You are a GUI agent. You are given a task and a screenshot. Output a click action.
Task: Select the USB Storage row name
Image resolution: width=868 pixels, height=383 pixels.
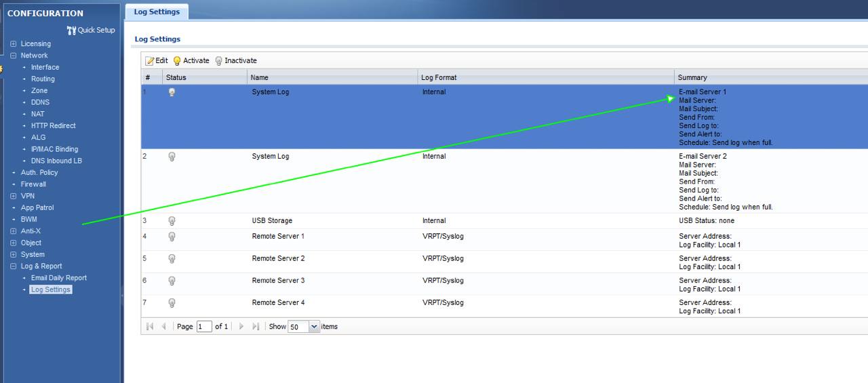coord(273,221)
